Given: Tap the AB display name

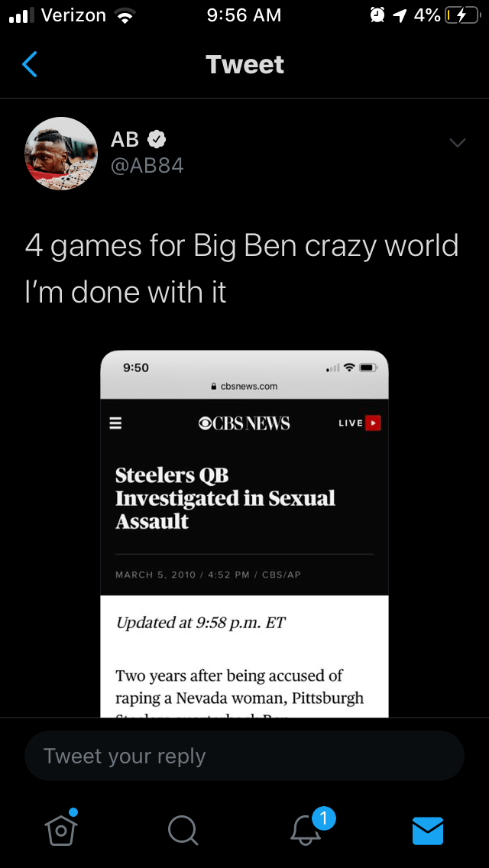Looking at the screenshot, I should tap(125, 140).
